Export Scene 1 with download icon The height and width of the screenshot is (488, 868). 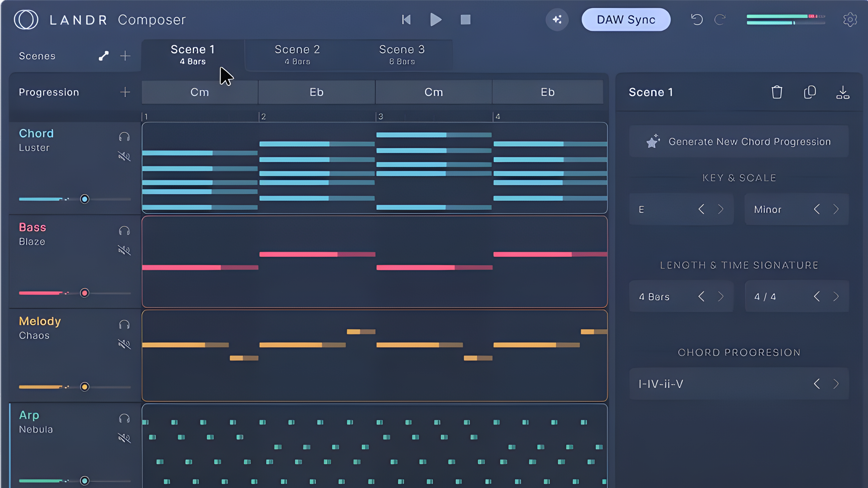point(842,92)
